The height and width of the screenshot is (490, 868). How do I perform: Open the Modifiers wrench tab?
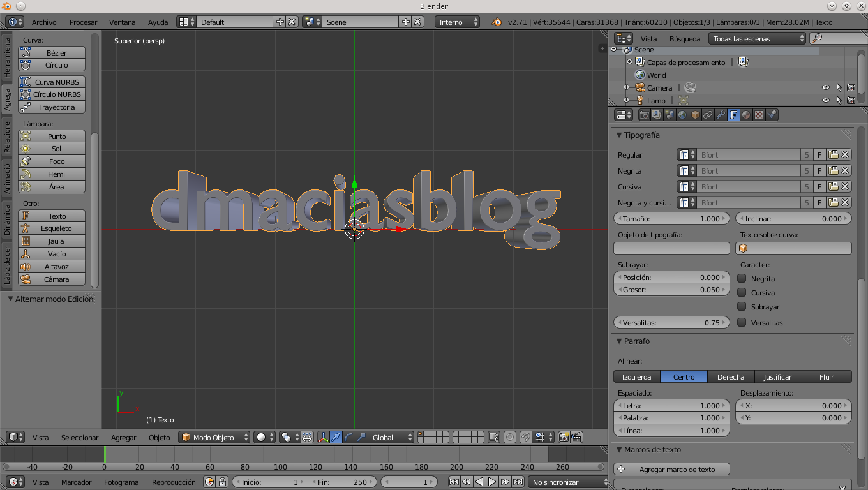tap(721, 115)
